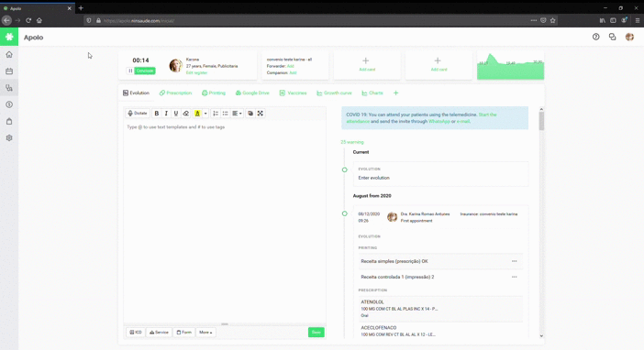The height and width of the screenshot is (350, 644).
Task: Open the calendar icon in the sidebar
Action: click(x=9, y=71)
